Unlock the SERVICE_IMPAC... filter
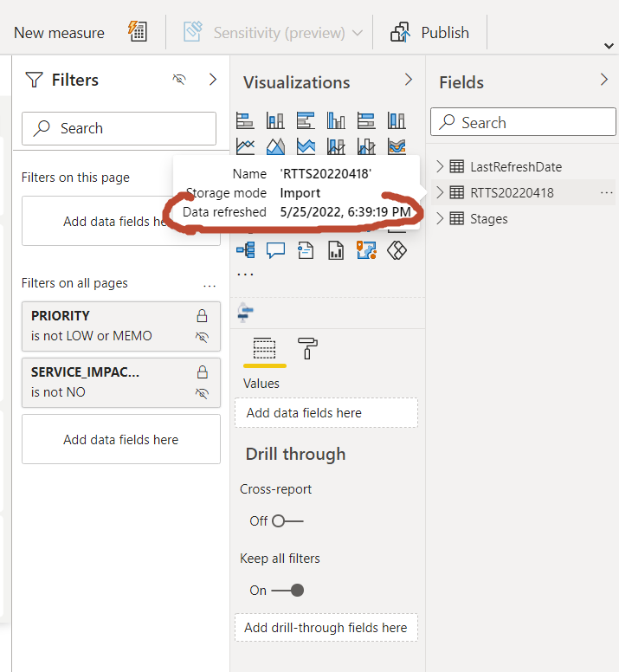 (x=203, y=372)
